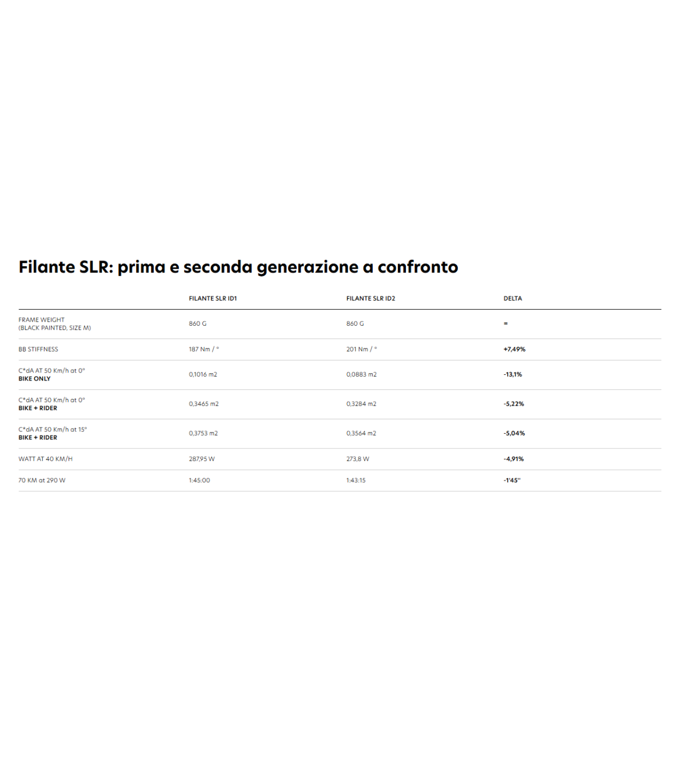
Task: Click the Filante SLR comparison heading
Action: [x=238, y=267]
